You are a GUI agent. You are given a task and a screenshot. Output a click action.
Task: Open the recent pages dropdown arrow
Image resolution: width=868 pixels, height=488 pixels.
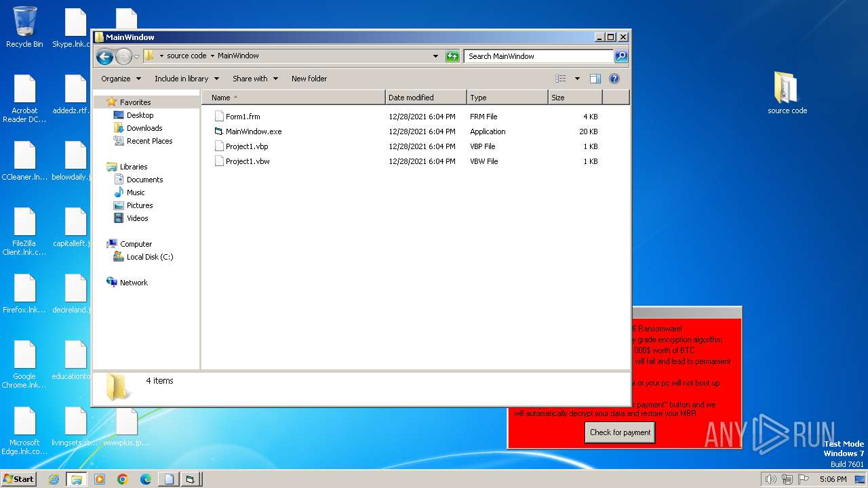tap(136, 56)
